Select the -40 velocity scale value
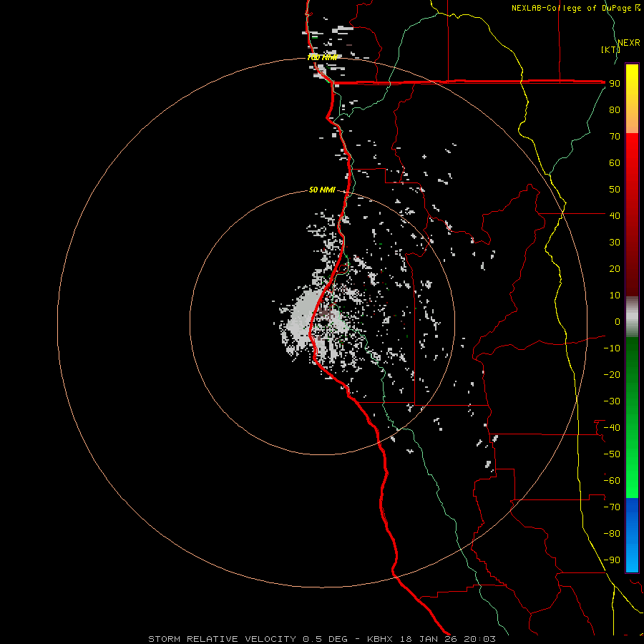 (612, 428)
